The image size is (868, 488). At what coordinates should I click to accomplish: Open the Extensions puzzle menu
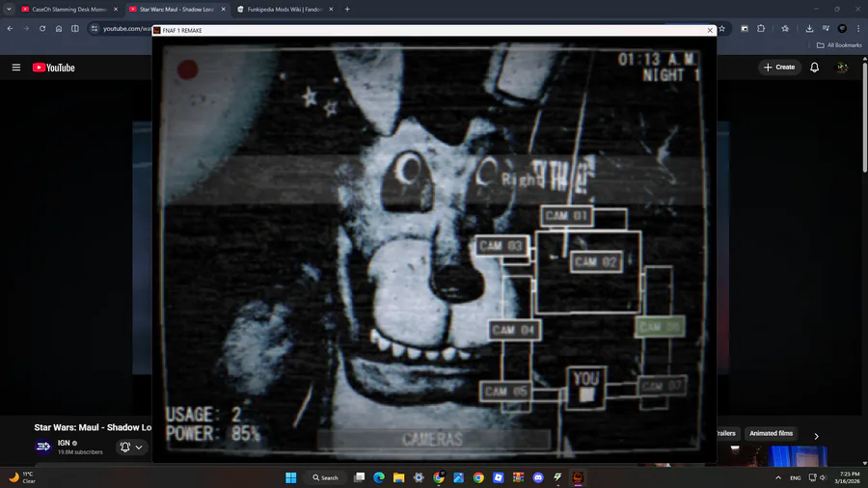pyautogui.click(x=761, y=28)
